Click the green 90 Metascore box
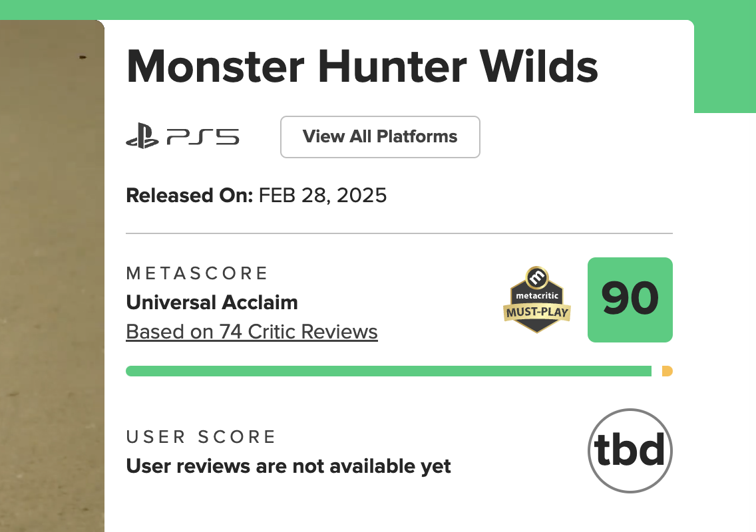This screenshot has width=756, height=532. click(x=630, y=300)
